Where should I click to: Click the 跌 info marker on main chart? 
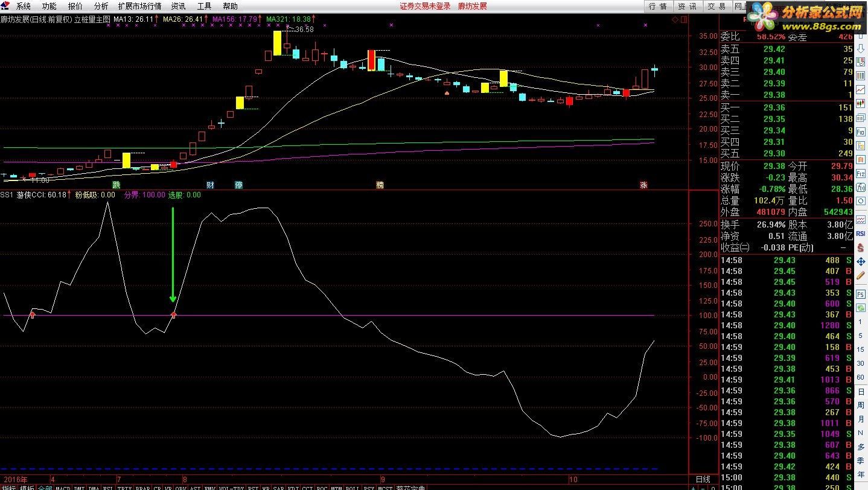pos(116,185)
